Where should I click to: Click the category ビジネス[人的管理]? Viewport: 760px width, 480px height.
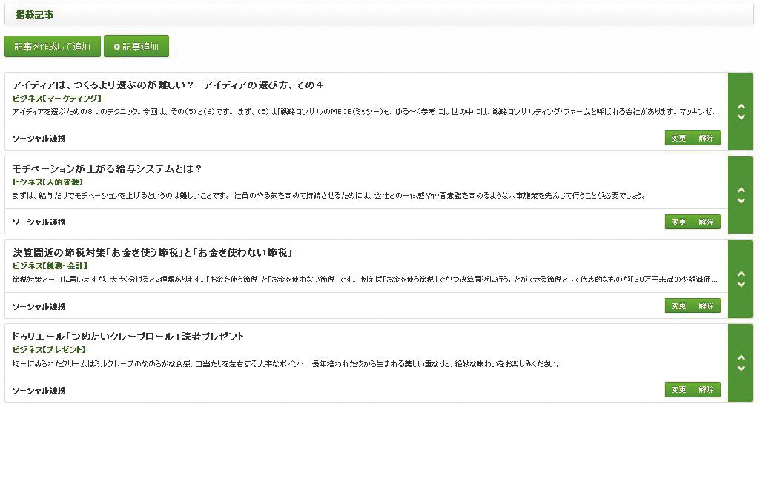point(48,182)
